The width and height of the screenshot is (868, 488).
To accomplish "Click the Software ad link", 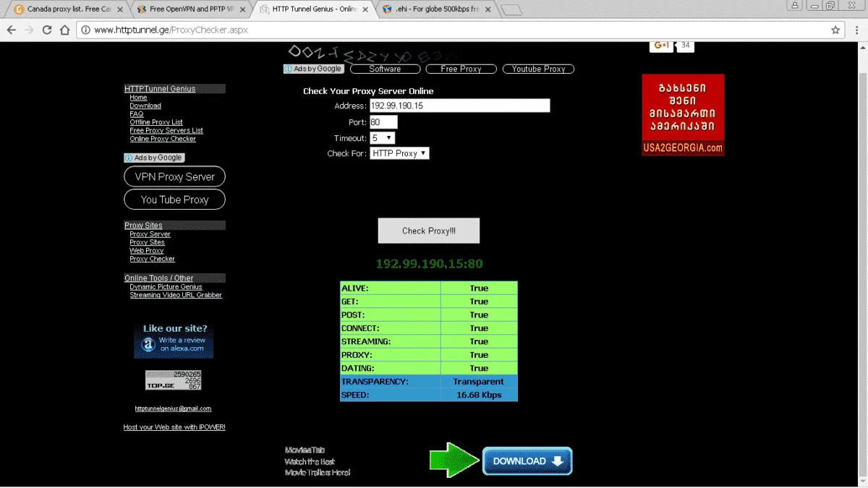I will (385, 69).
